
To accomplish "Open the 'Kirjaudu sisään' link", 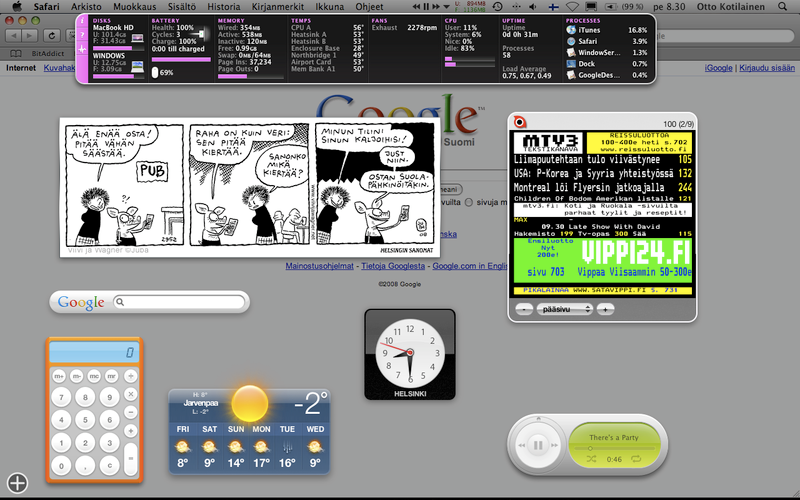I will coord(767,68).
